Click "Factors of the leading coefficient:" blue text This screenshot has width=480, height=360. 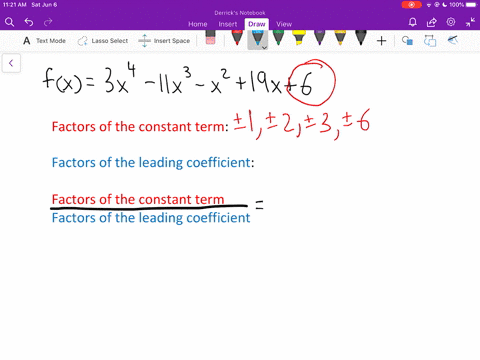(153, 163)
